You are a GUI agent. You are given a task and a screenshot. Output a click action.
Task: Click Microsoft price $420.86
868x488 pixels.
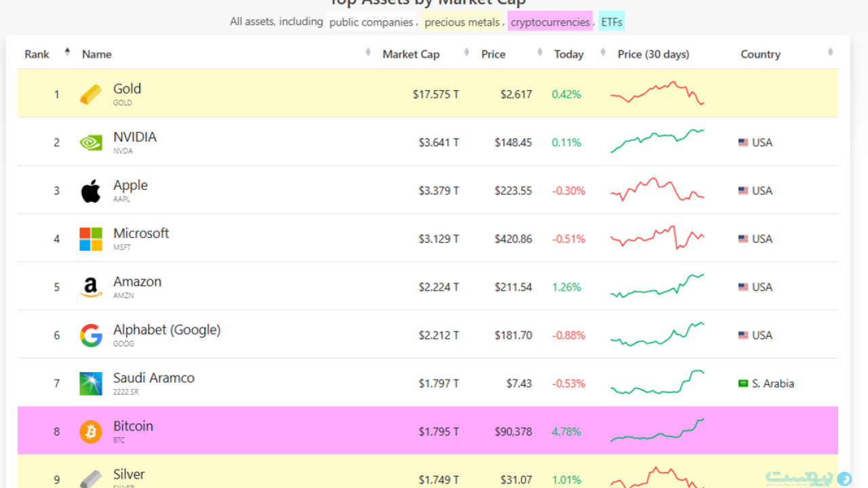[513, 239]
